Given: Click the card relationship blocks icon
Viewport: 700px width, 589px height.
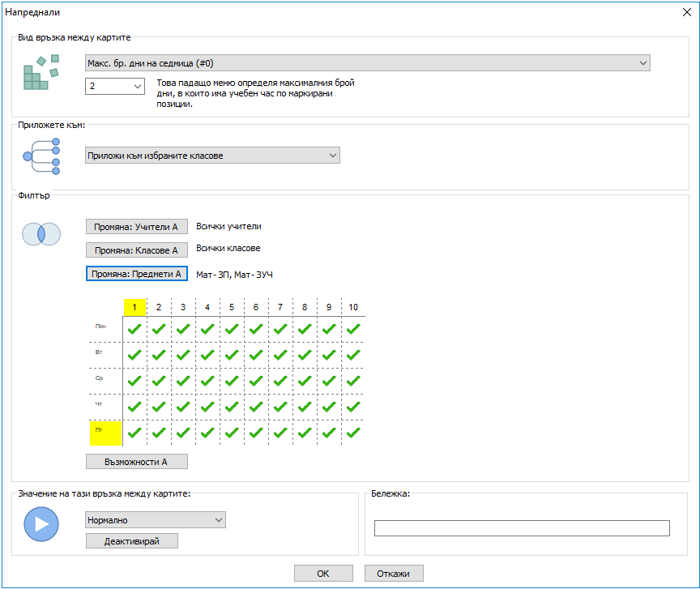Looking at the screenshot, I should pyautogui.click(x=41, y=72).
